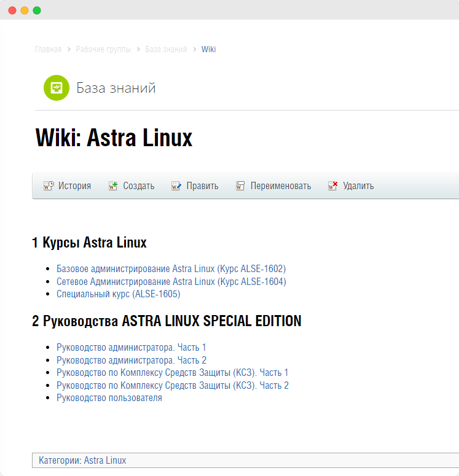Maximize the window with green button
Viewport: 459px width, 476px height.
pyautogui.click(x=37, y=10)
